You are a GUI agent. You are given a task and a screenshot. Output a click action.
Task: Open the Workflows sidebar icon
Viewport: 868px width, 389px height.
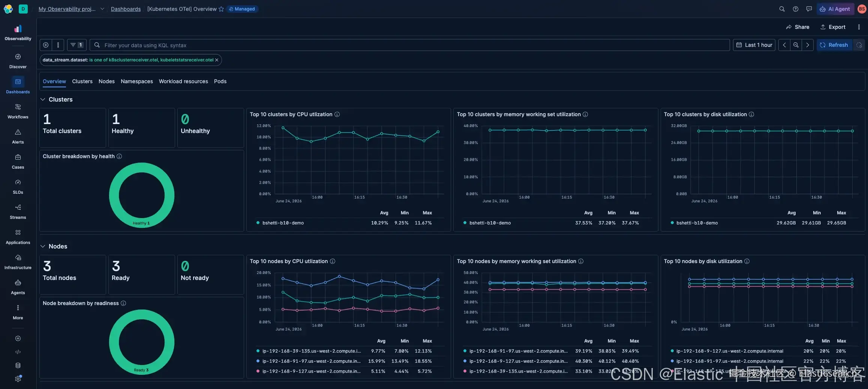pos(18,111)
